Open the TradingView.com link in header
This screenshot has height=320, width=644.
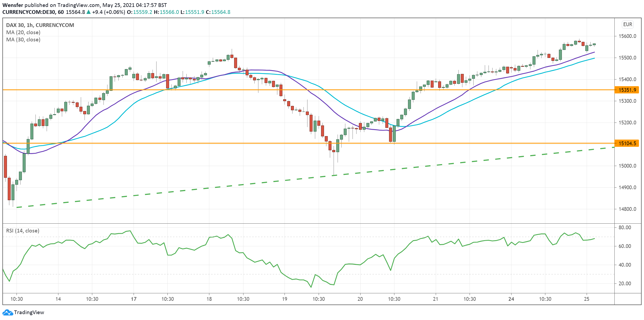[79, 5]
